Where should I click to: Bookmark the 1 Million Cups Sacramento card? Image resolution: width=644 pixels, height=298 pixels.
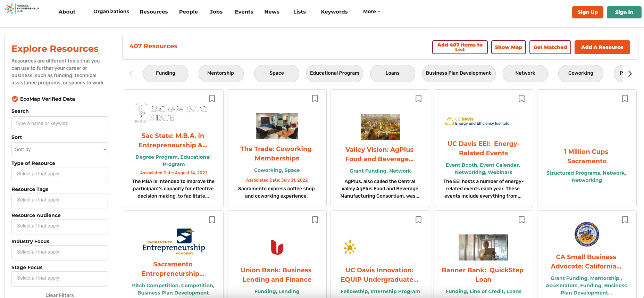[625, 99]
